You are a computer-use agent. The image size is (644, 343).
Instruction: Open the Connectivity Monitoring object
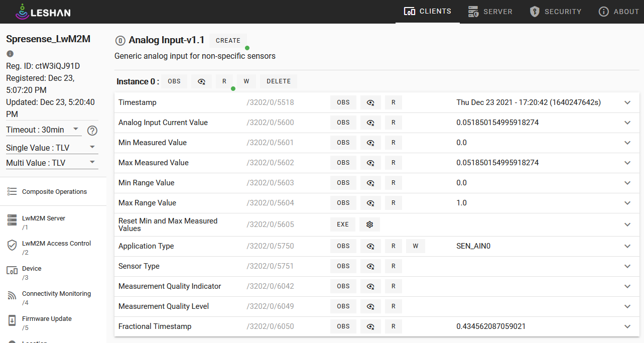56,297
